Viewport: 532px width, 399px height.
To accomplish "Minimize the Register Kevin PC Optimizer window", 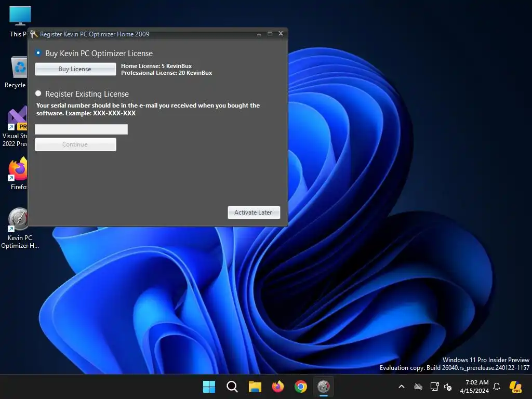I will pos(259,34).
